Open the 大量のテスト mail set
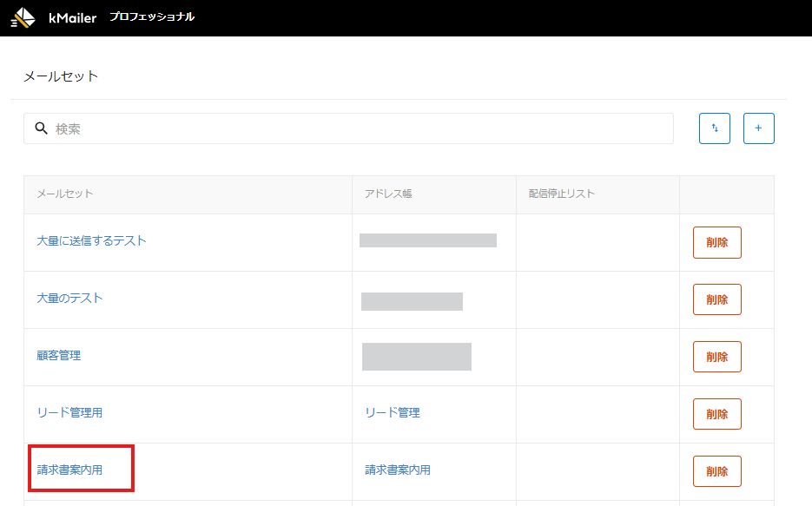The image size is (812, 506). (x=69, y=299)
